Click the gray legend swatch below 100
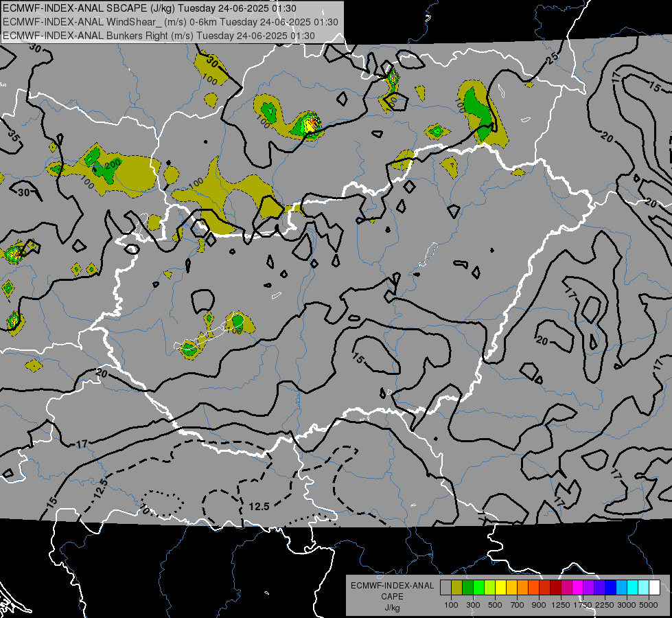 point(445,587)
